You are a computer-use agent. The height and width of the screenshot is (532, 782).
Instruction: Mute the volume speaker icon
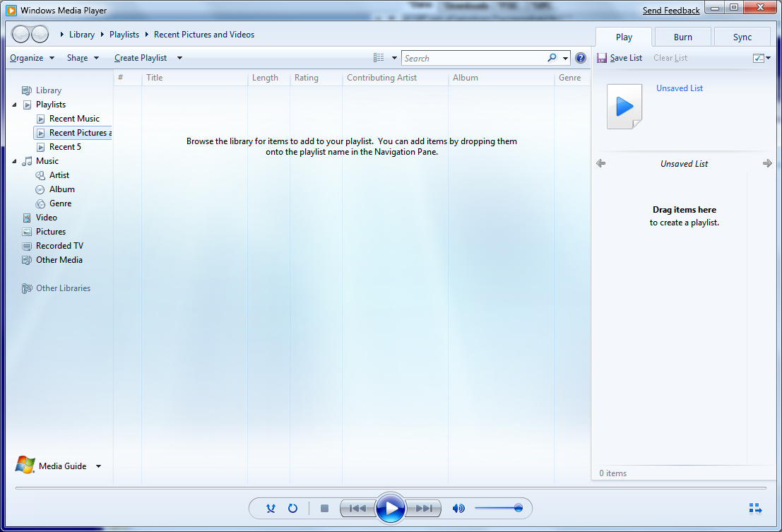458,508
